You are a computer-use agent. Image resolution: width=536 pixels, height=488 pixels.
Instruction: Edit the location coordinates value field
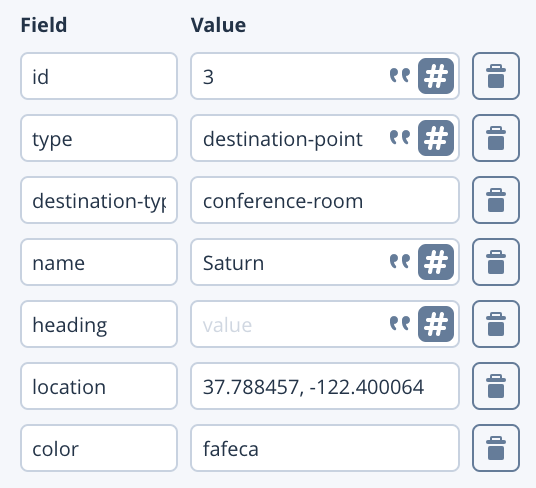click(325, 386)
